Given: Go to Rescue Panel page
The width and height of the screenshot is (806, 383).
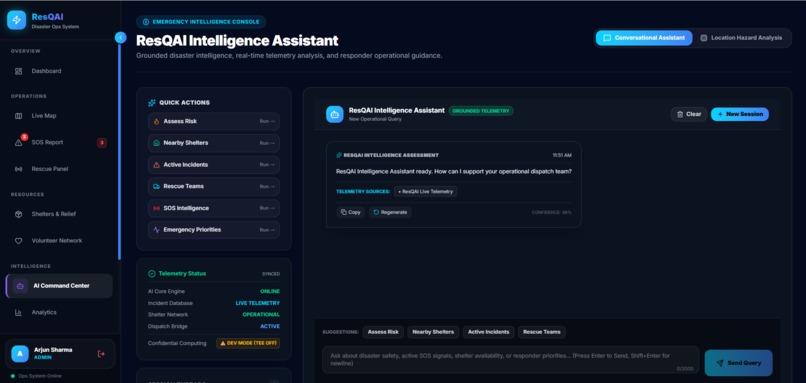Looking at the screenshot, I should [x=59, y=169].
